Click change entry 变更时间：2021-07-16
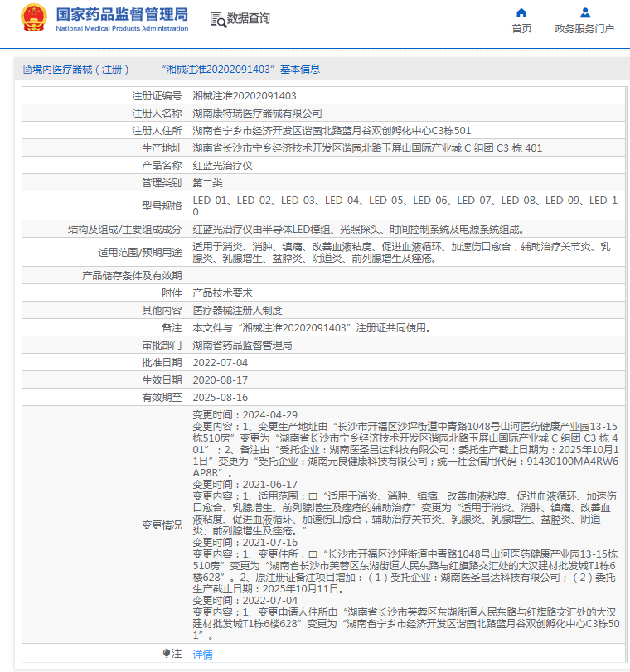The height and width of the screenshot is (672, 630). tap(245, 543)
